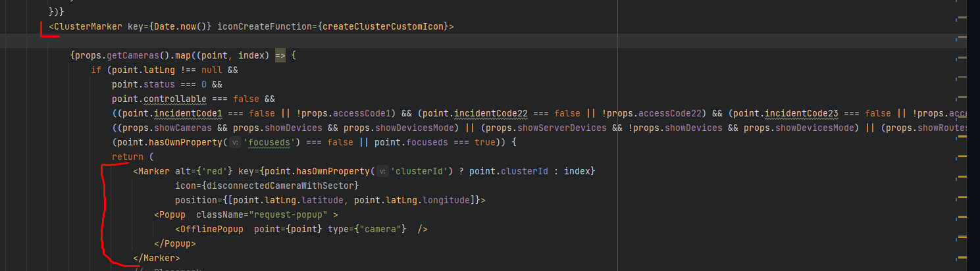Click the ClusterMarker opening tag name
The width and height of the screenshot is (980, 271).
coord(88,26)
